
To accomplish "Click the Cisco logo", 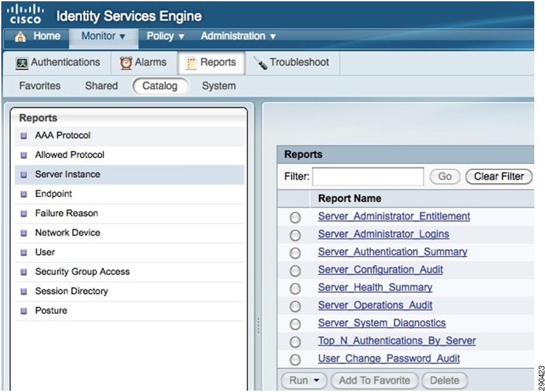I will click(25, 15).
